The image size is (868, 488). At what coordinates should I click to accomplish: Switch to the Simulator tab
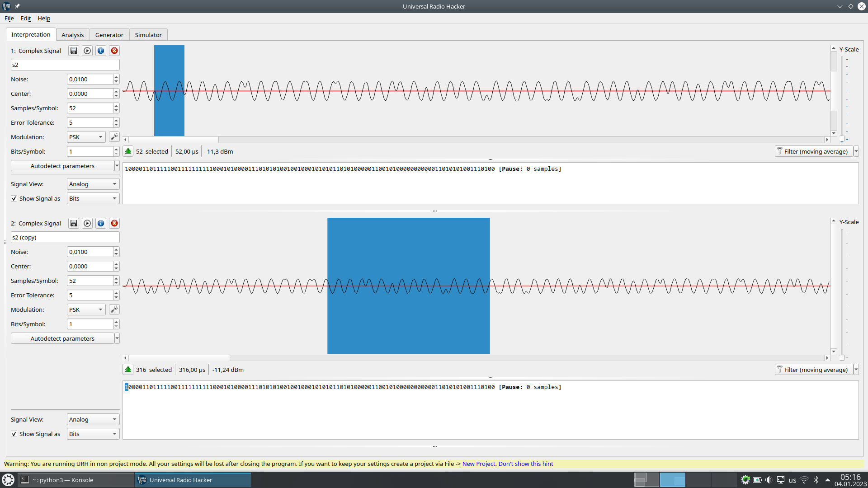pyautogui.click(x=148, y=35)
